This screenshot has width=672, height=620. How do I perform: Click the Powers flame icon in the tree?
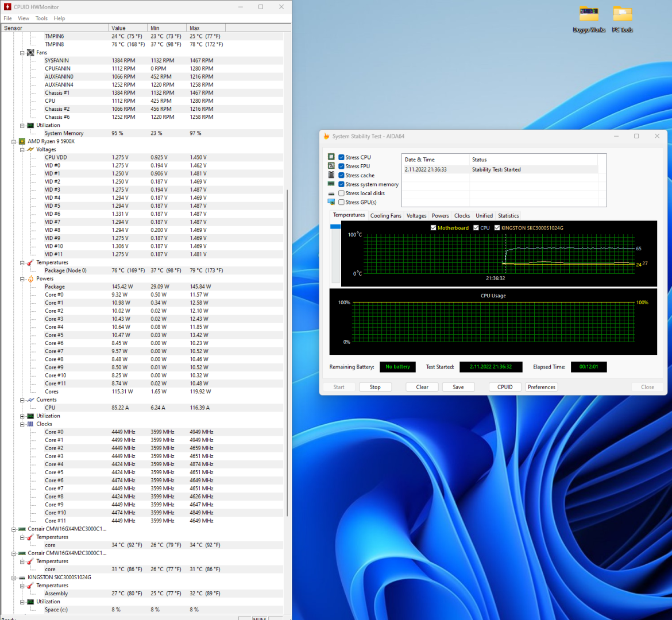tap(30, 278)
